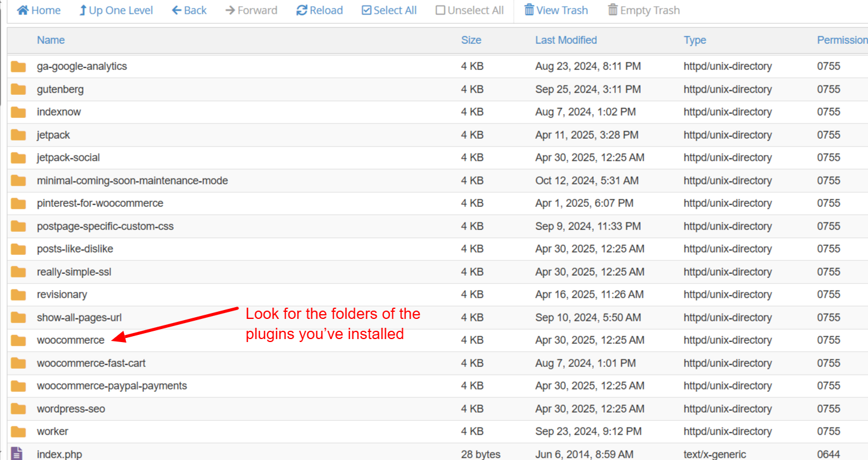Select the worker folder name
Image resolution: width=868 pixels, height=460 pixels.
(52, 432)
